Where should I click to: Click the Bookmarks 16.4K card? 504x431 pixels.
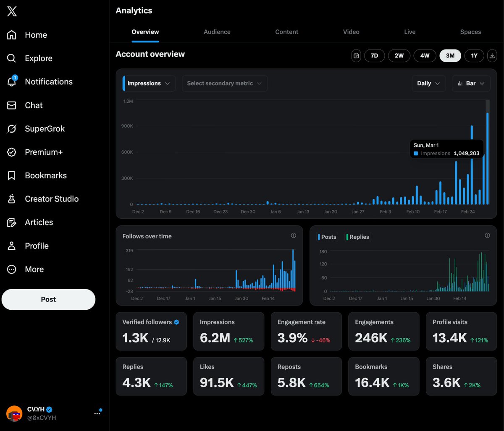pyautogui.click(x=384, y=376)
